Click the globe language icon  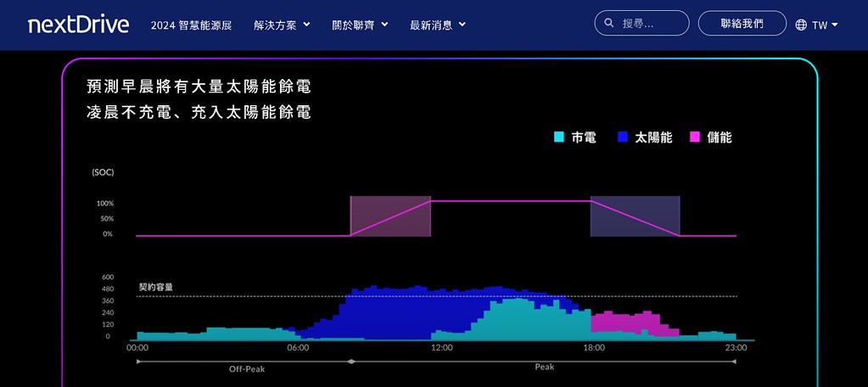(800, 25)
